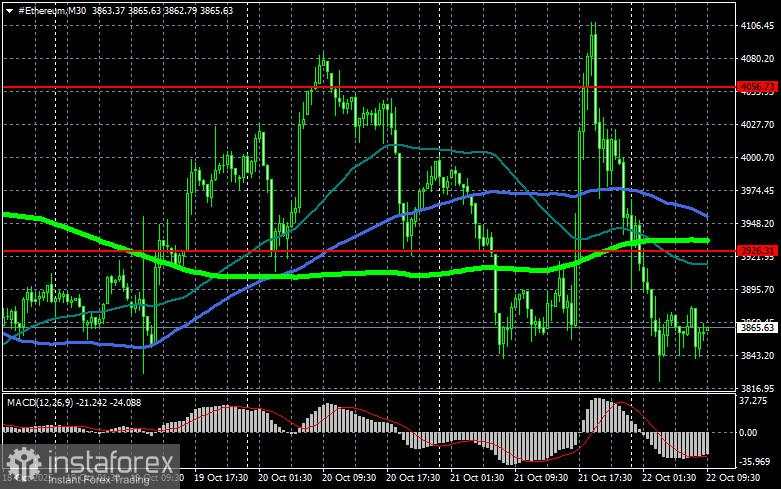Select the upper red horizontal line at 4056.73
The image size is (781, 489).
[369, 87]
